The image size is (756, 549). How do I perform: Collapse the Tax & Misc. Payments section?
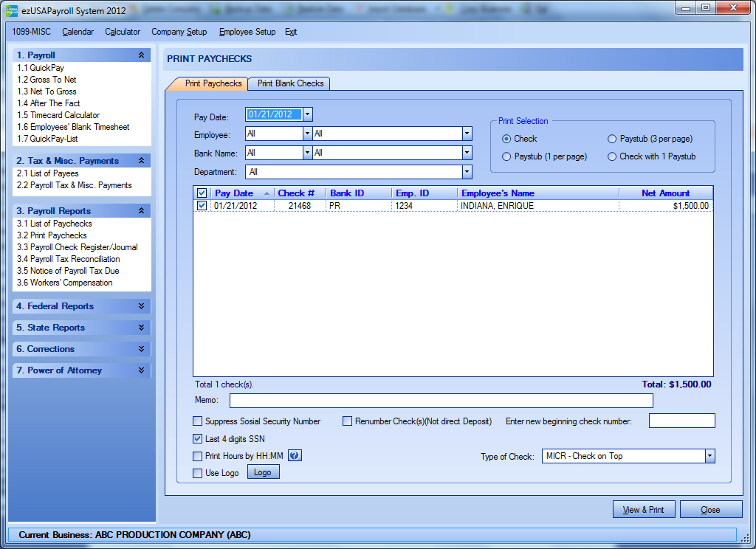coord(141,161)
